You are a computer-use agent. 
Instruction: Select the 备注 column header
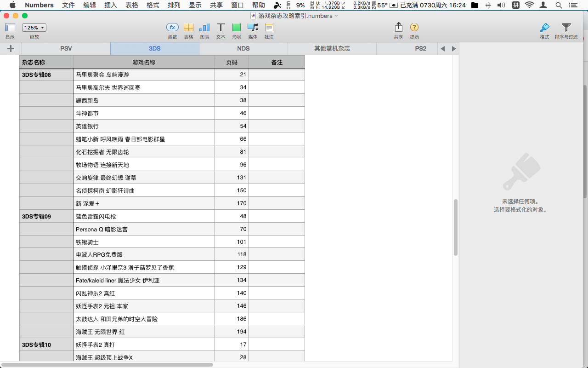click(x=277, y=62)
